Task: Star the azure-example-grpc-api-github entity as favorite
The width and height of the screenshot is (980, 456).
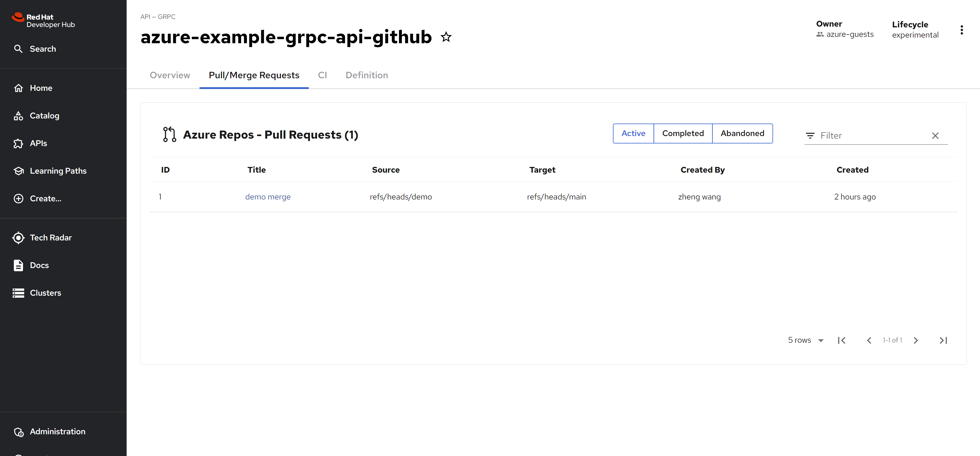Action: tap(446, 37)
